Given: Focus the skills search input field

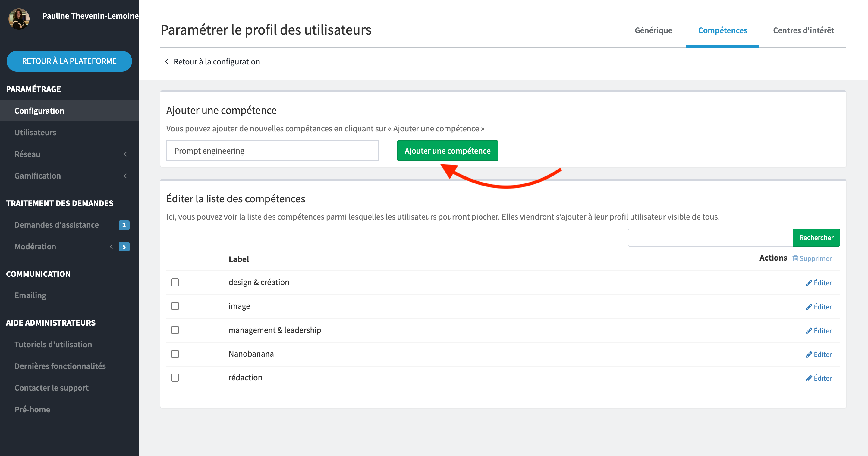Looking at the screenshot, I should click(710, 238).
